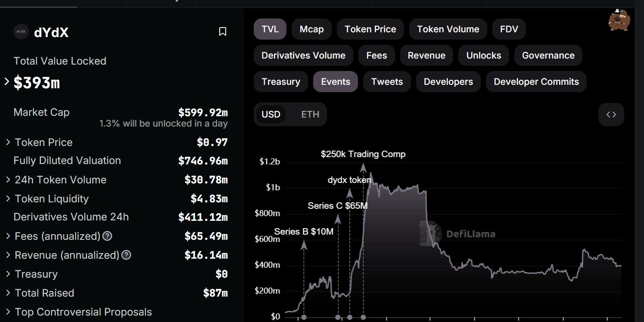Click the dYdX protocol logo

(21, 32)
